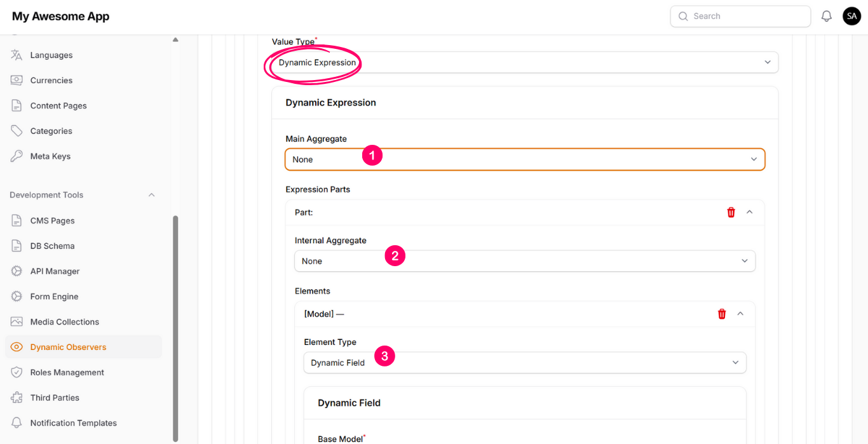
Task: Delete the expression Part with trash icon
Action: 731,212
